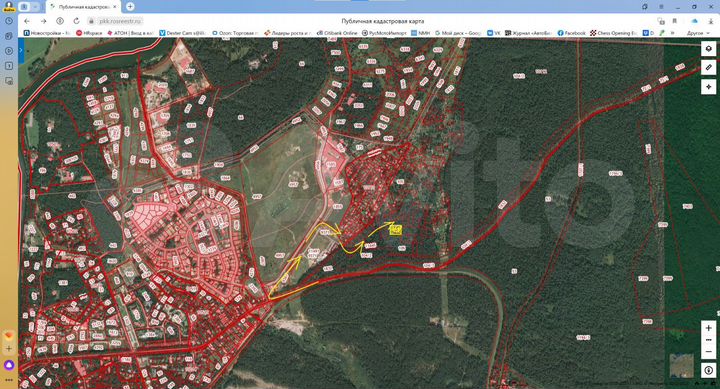720x389 pixels.
Task: Open Facebook bookmark
Action: (572, 33)
